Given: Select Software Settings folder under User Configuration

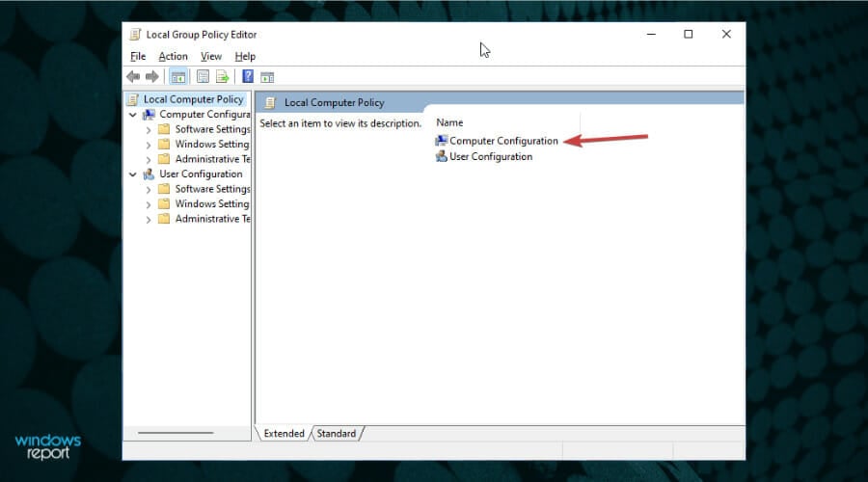Looking at the screenshot, I should click(212, 189).
